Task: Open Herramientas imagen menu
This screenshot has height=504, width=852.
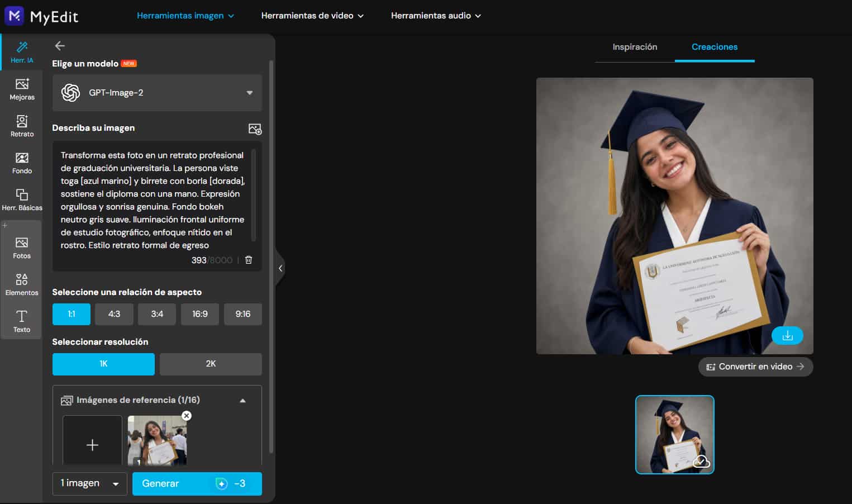Action: coord(185,16)
